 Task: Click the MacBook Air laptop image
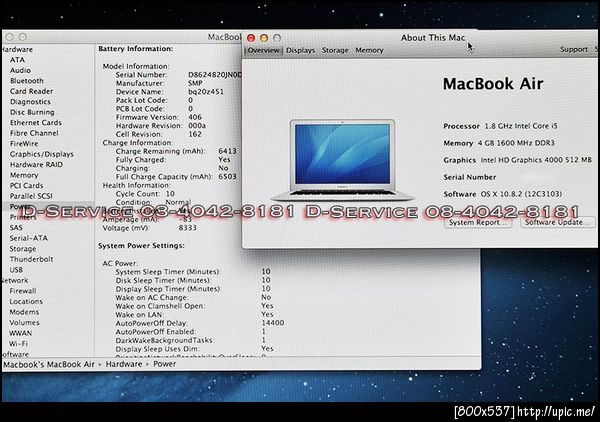[342, 160]
